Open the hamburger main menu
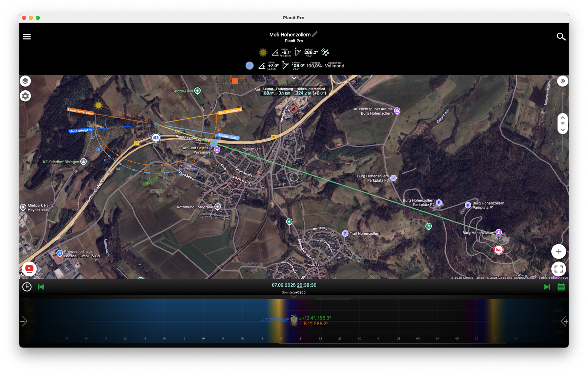This screenshot has width=588, height=373. pos(26,37)
